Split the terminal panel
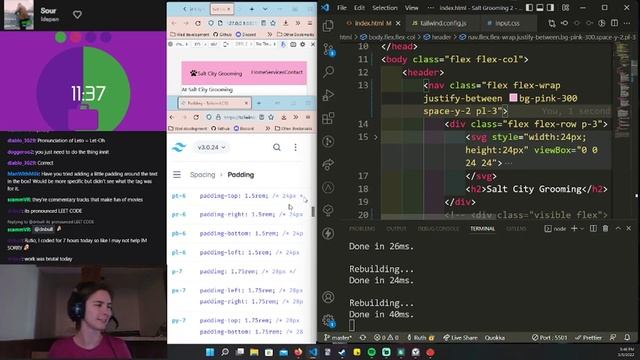 click(x=593, y=229)
